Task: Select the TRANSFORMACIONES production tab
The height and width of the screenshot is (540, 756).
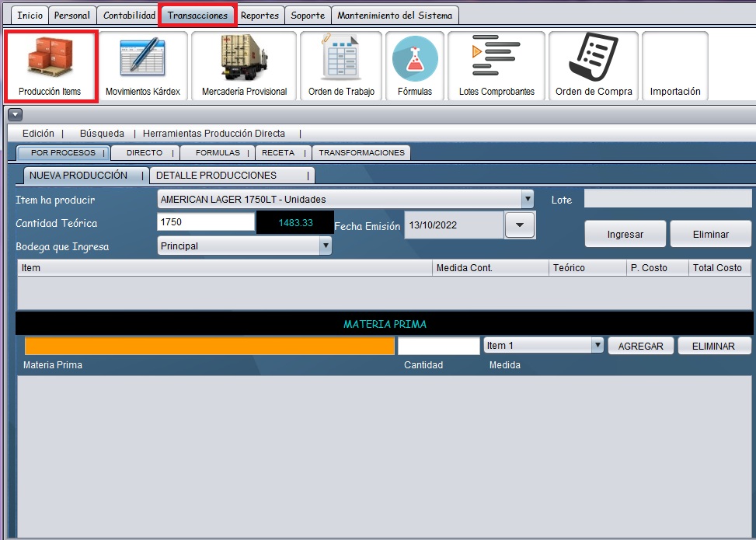Action: click(361, 153)
